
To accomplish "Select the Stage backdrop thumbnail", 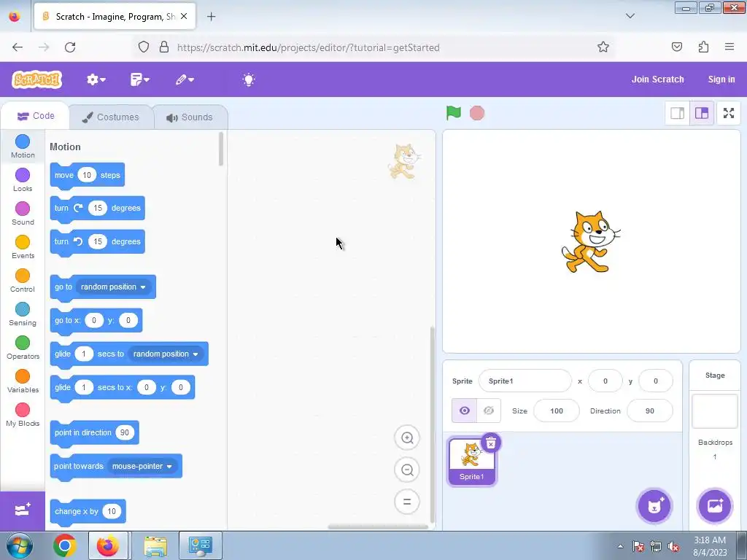I will pyautogui.click(x=715, y=411).
